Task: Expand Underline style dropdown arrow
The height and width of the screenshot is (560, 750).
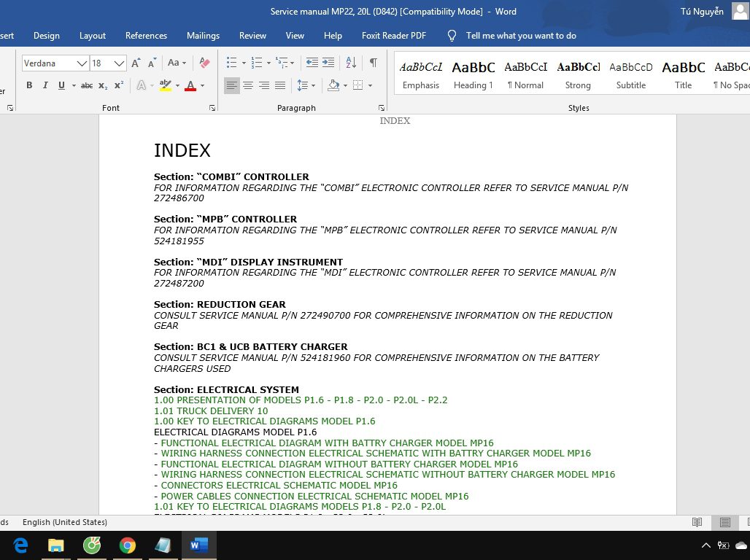Action: 74,85
